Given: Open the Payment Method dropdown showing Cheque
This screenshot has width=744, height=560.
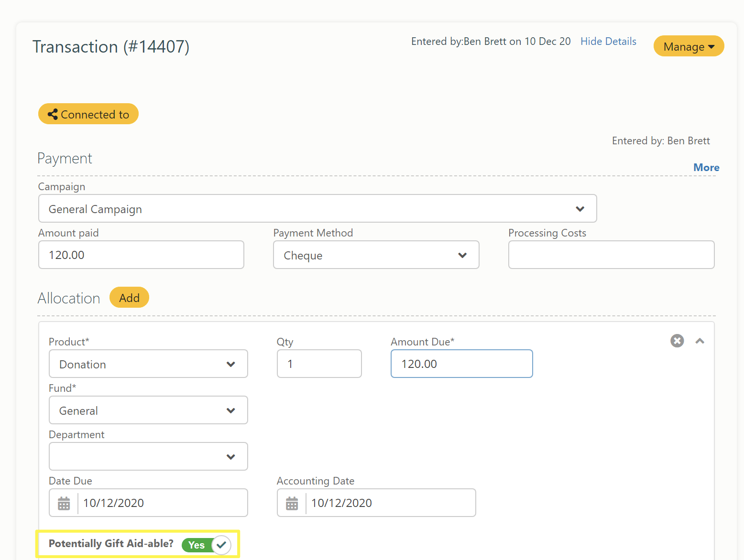Looking at the screenshot, I should click(376, 255).
